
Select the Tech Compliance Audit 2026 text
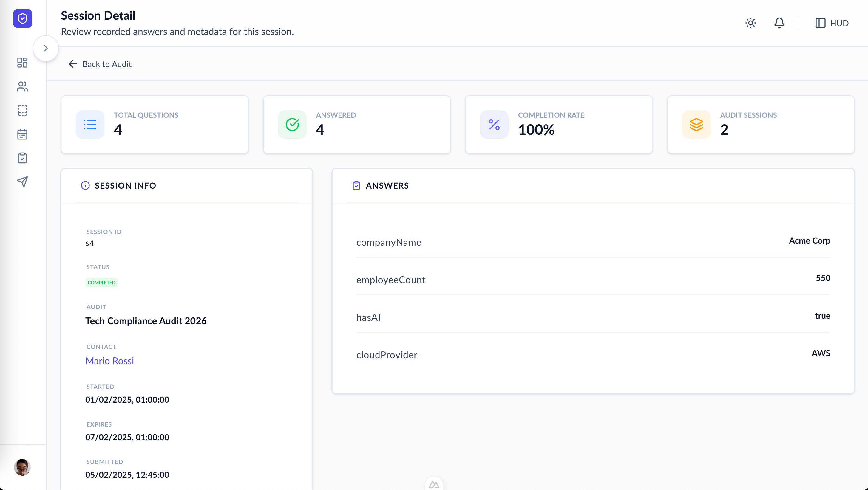(x=146, y=321)
